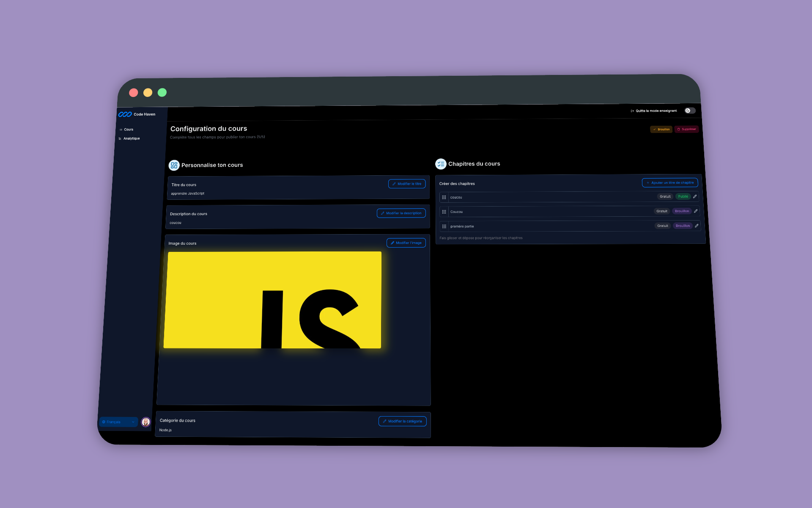Image resolution: width=812 pixels, height=508 pixels.
Task: Click Modifier le titre button
Action: [407, 184]
